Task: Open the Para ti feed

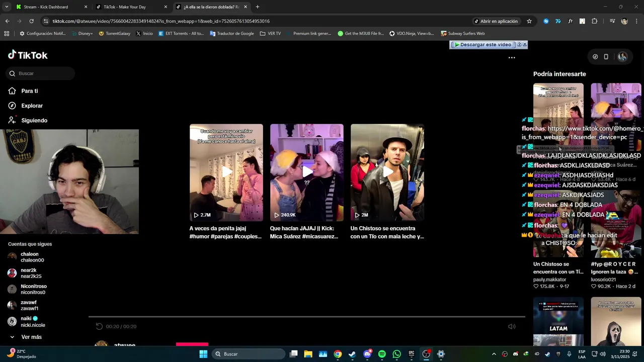Action: 24,91
